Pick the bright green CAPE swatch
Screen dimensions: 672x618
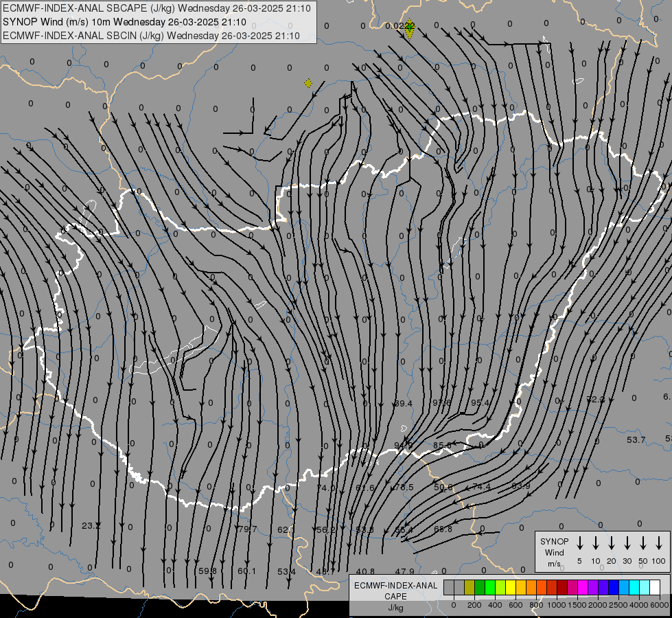(490, 588)
